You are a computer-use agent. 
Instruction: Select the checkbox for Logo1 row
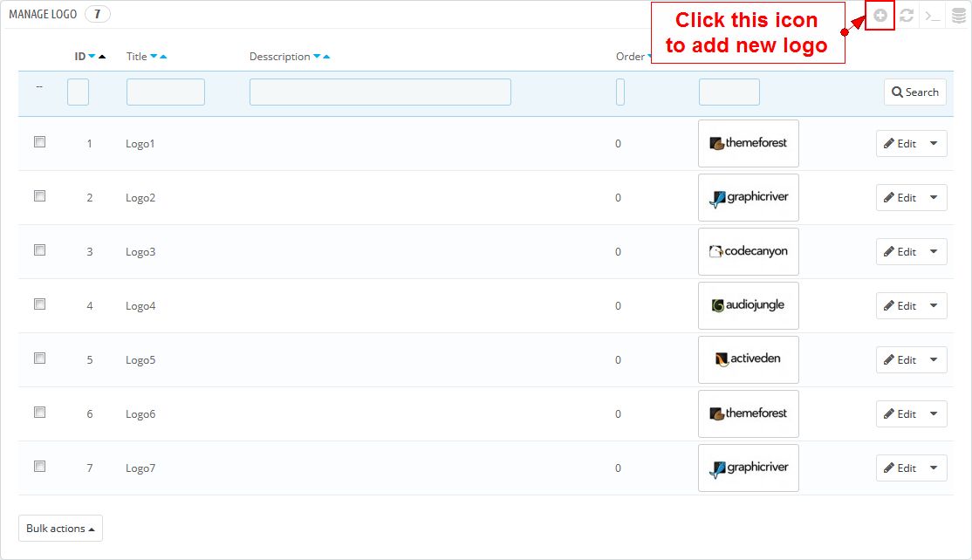39,142
